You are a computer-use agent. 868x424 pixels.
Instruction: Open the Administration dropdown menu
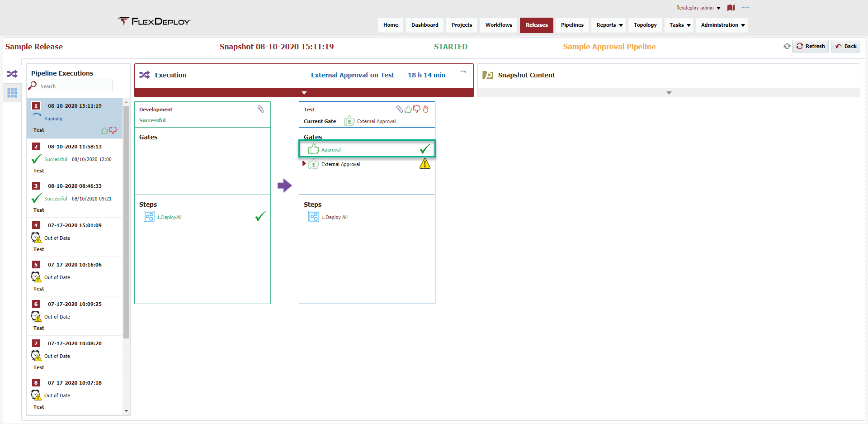point(722,25)
